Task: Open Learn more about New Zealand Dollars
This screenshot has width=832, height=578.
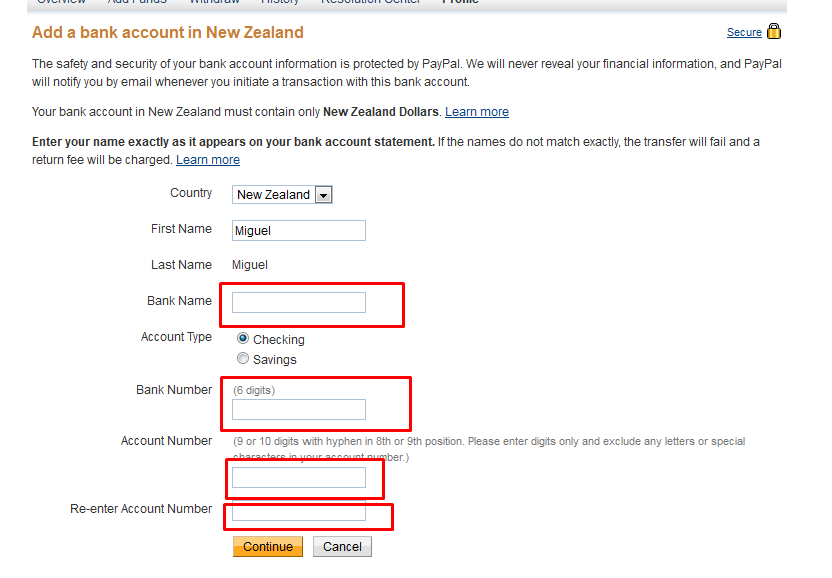Action: point(477,112)
